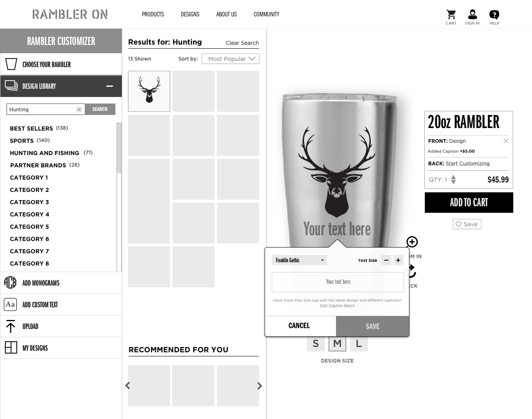
Task: Choose the S design size
Action: click(316, 344)
